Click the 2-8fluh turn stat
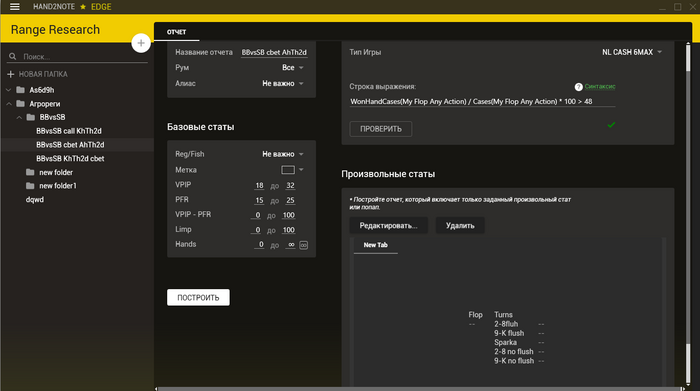The width and height of the screenshot is (700, 391). (506, 324)
